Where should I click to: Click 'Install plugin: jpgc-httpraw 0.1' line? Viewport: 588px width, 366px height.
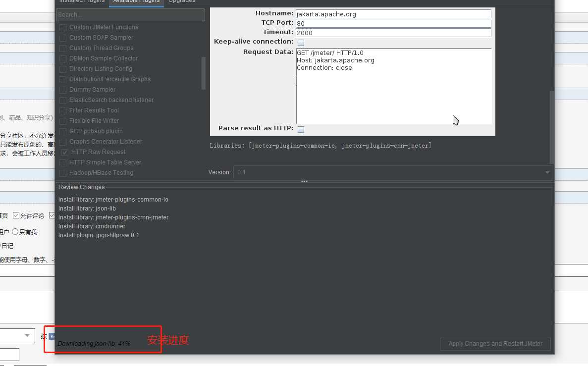tap(99, 236)
